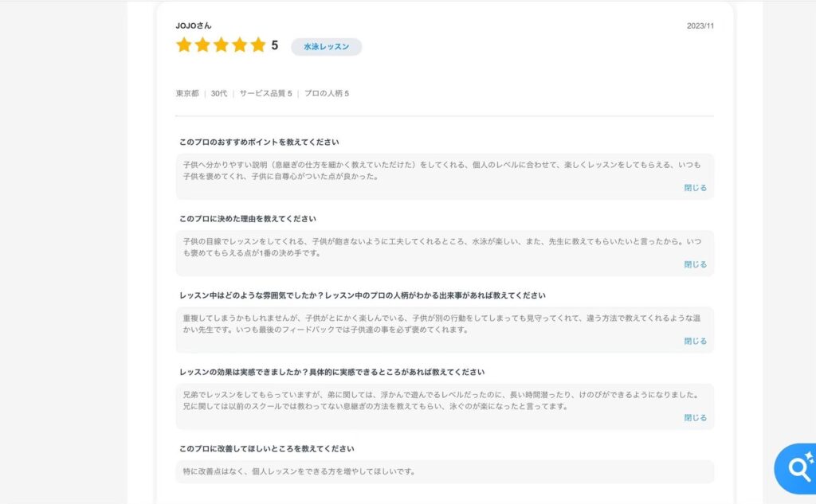Click the answer starting with 特に改善点はなく
The image size is (816, 504).
point(300,471)
